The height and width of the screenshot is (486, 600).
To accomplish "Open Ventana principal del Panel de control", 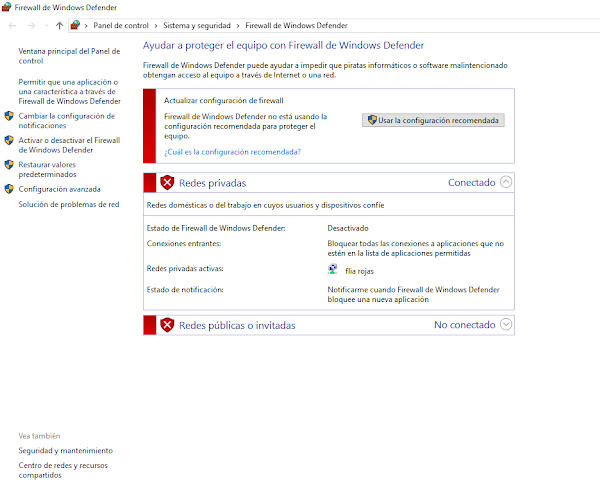I will [x=69, y=56].
